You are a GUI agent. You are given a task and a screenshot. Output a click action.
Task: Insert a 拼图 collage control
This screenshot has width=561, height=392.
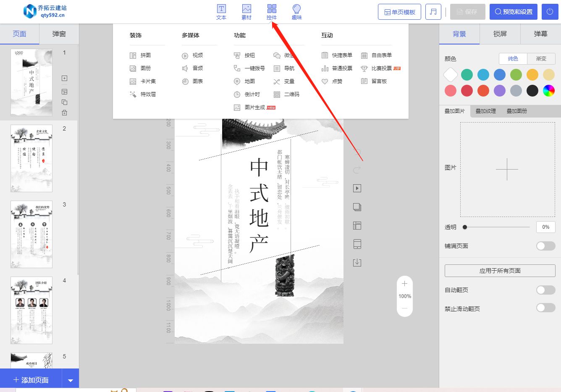coord(140,55)
